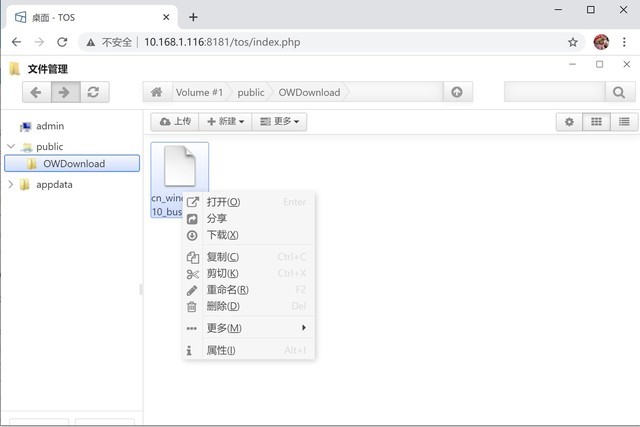Choose 复制(C) from the context menu
This screenshot has height=427, width=640.
tap(249, 257)
